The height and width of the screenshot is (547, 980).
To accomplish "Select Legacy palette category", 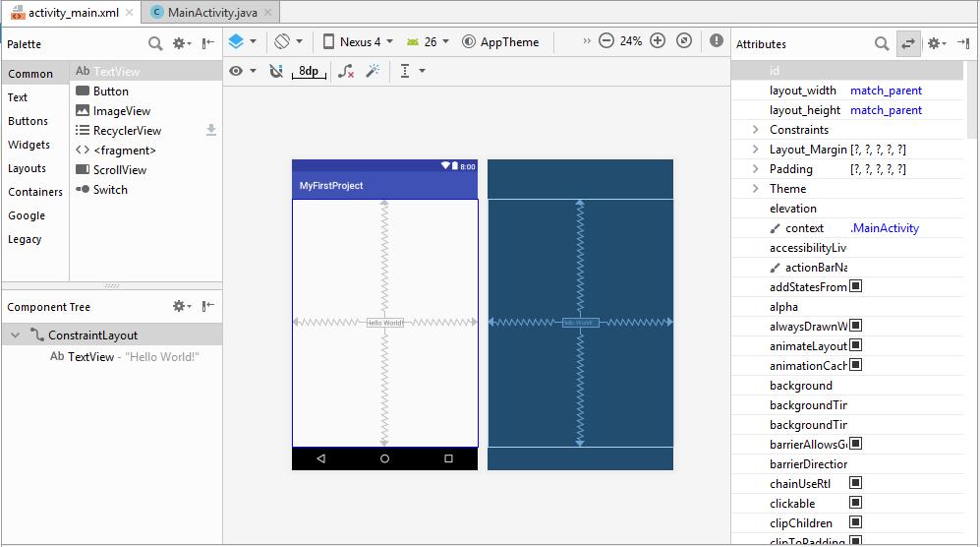I will [x=35, y=239].
